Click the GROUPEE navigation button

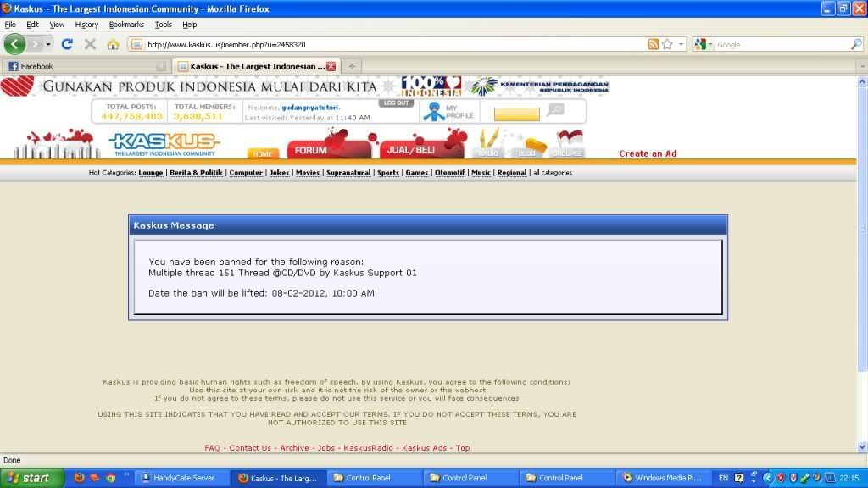(567, 153)
